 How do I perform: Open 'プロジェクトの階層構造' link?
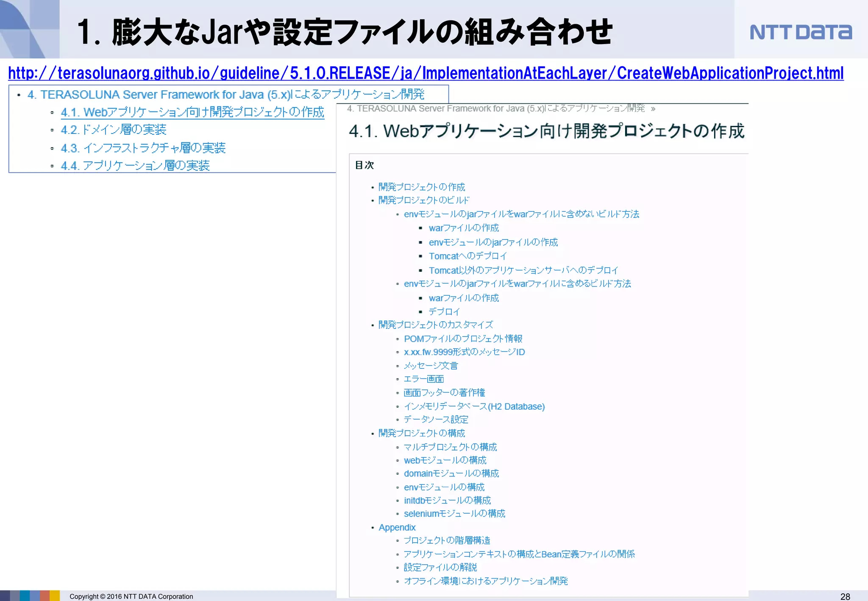(447, 540)
